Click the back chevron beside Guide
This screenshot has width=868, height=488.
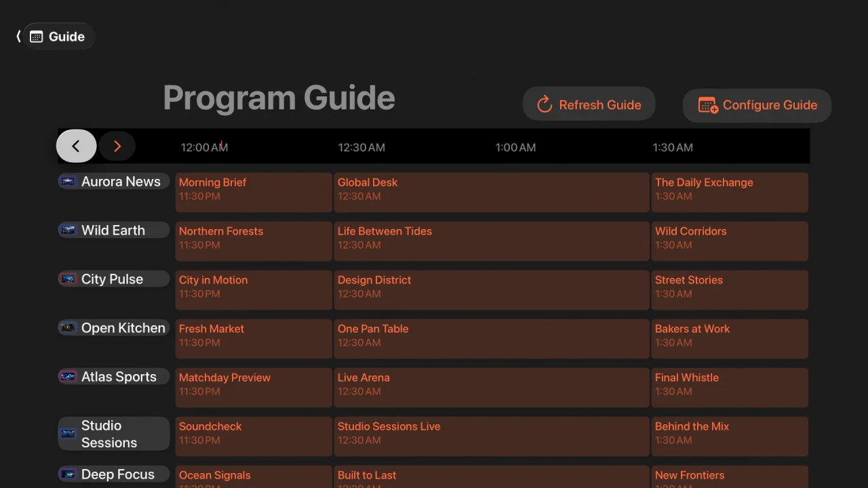click(18, 37)
